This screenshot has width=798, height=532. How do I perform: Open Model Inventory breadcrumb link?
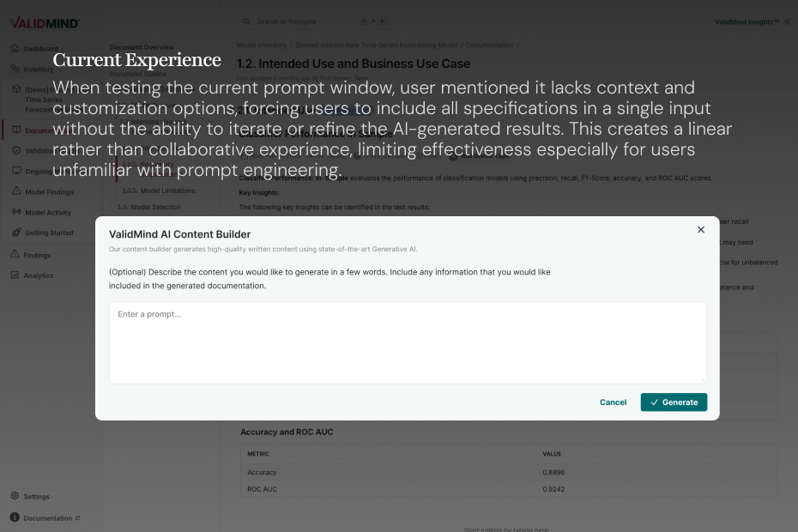tap(262, 45)
